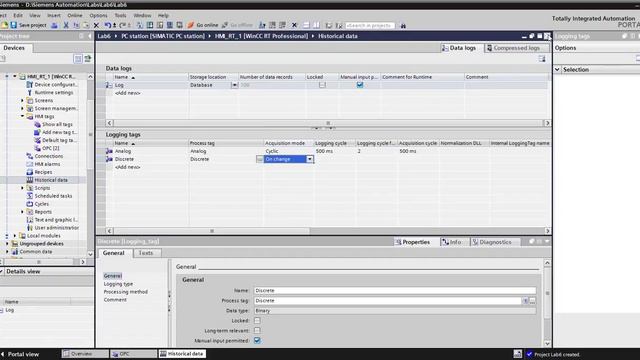Click in the Search in project field
Viewport: 640px width, 360px height.
[370, 25]
